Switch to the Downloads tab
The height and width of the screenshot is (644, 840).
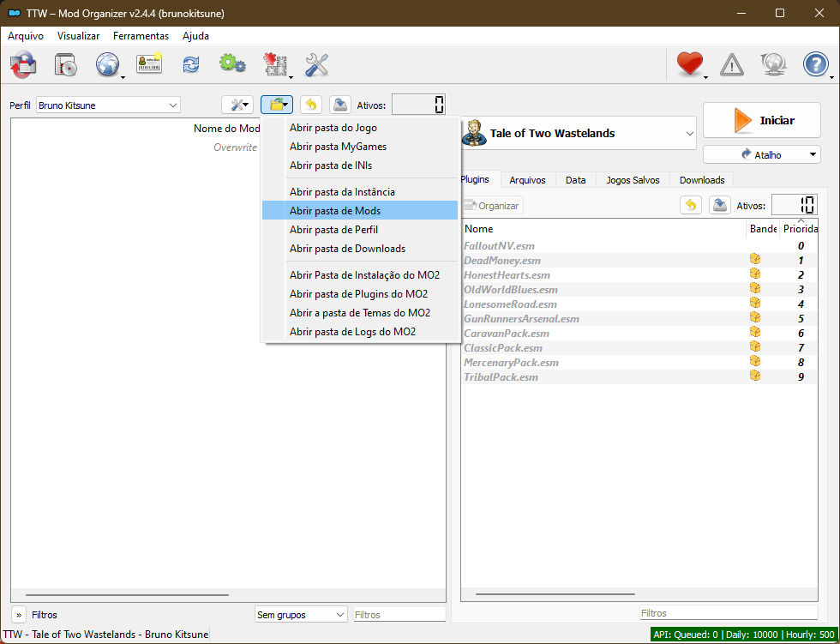(x=702, y=180)
